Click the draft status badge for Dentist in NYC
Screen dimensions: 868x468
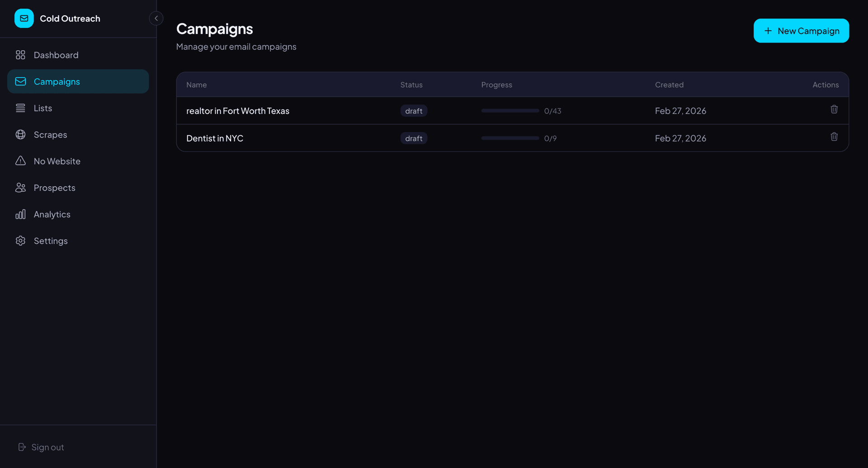click(414, 138)
